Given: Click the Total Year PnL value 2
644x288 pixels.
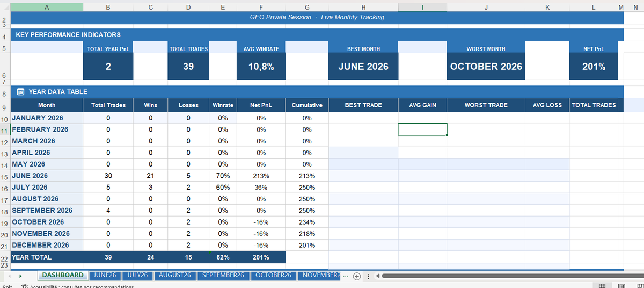Looking at the screenshot, I should coord(108,67).
